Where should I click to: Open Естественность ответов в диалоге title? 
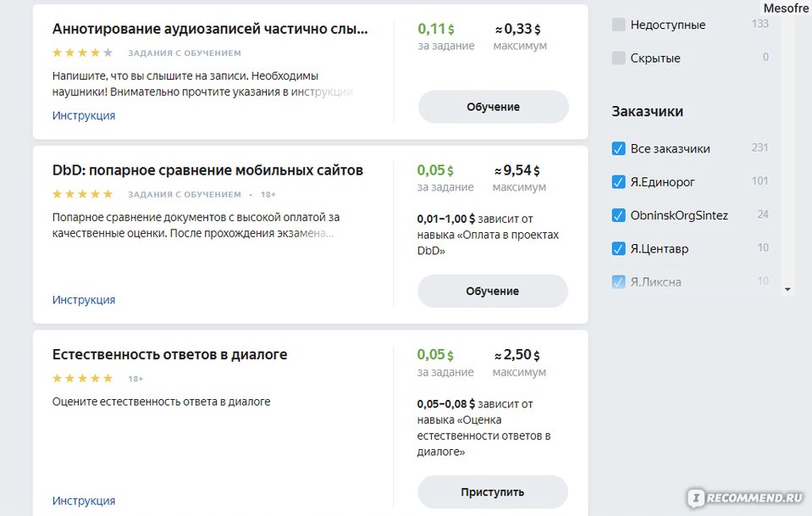click(x=170, y=355)
